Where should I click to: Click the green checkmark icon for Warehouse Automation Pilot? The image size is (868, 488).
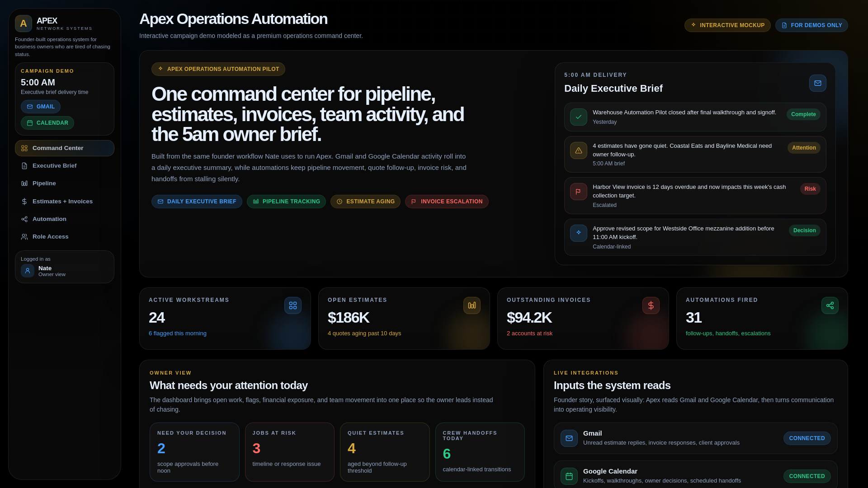[x=579, y=117]
